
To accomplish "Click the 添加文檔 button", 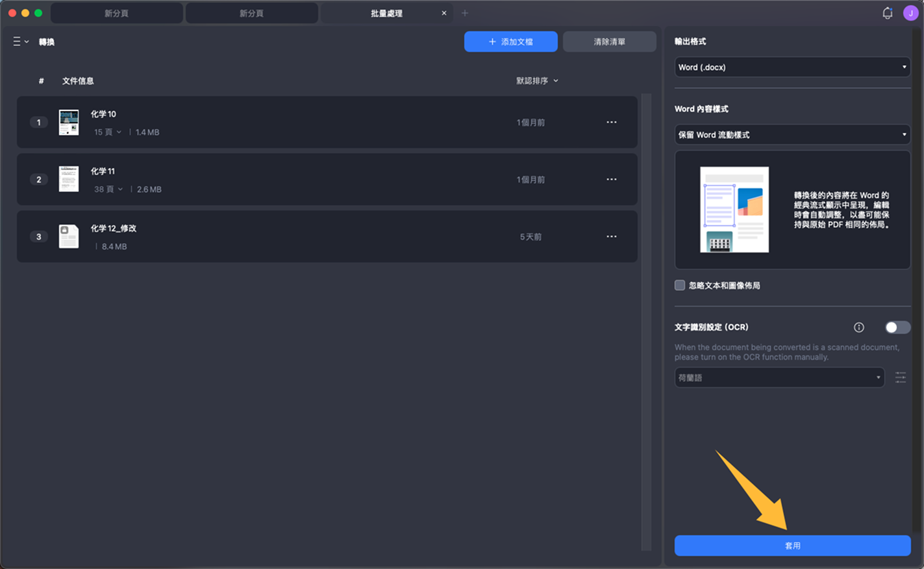I will coord(511,42).
